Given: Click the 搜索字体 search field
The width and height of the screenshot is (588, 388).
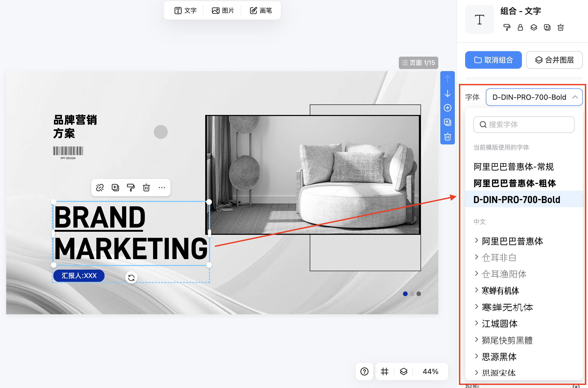Looking at the screenshot, I should click(524, 125).
